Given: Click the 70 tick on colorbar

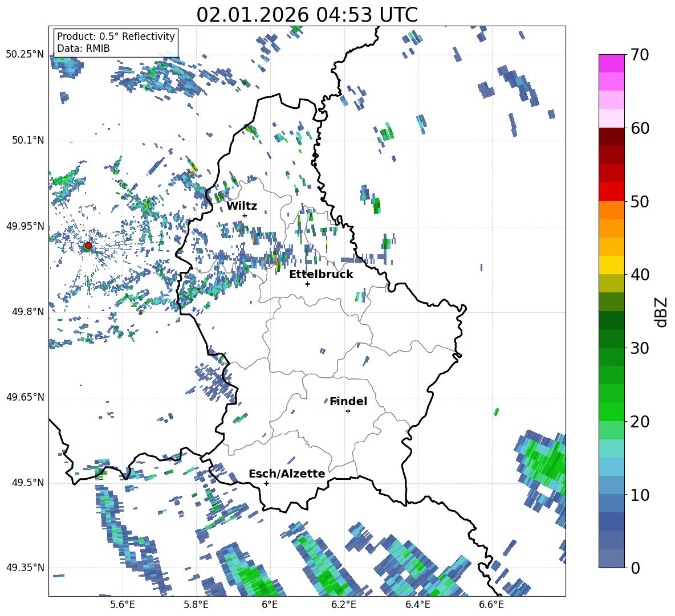Looking at the screenshot, I should (640, 55).
